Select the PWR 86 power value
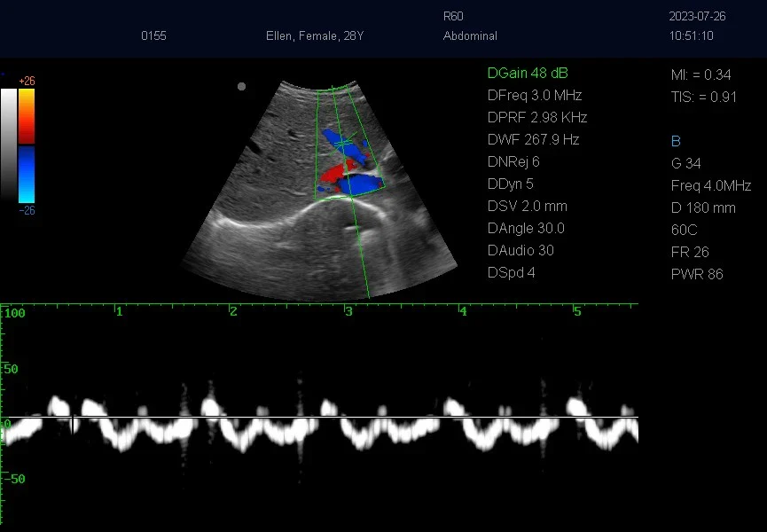Viewport: 767px width, 532px height. pyautogui.click(x=697, y=274)
